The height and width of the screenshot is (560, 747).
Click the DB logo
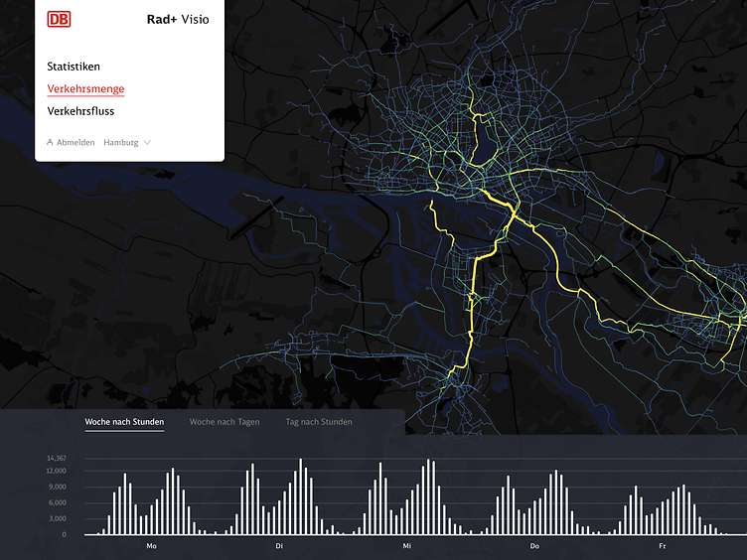click(59, 19)
